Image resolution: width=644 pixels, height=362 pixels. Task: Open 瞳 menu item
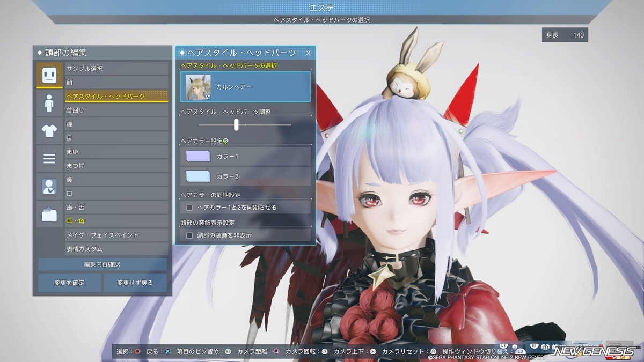click(116, 124)
